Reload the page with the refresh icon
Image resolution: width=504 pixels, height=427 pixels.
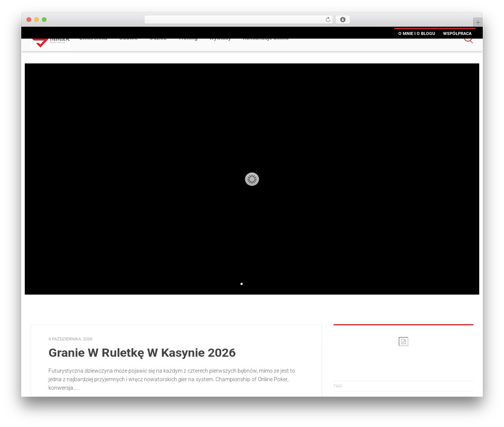point(328,20)
